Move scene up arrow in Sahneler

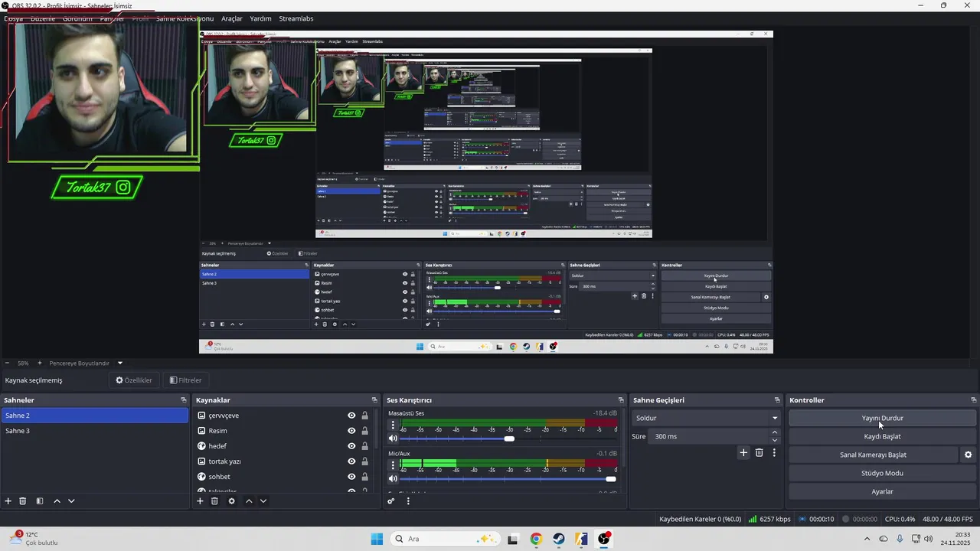[57, 501]
